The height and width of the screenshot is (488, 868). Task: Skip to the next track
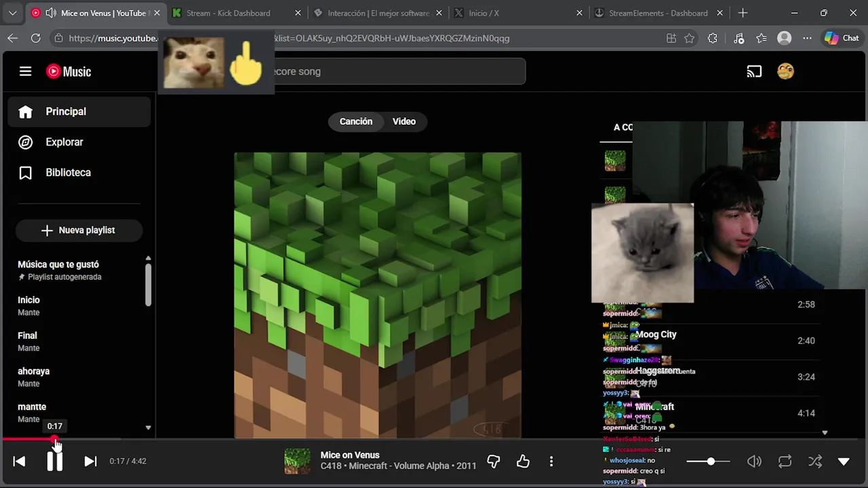point(90,461)
